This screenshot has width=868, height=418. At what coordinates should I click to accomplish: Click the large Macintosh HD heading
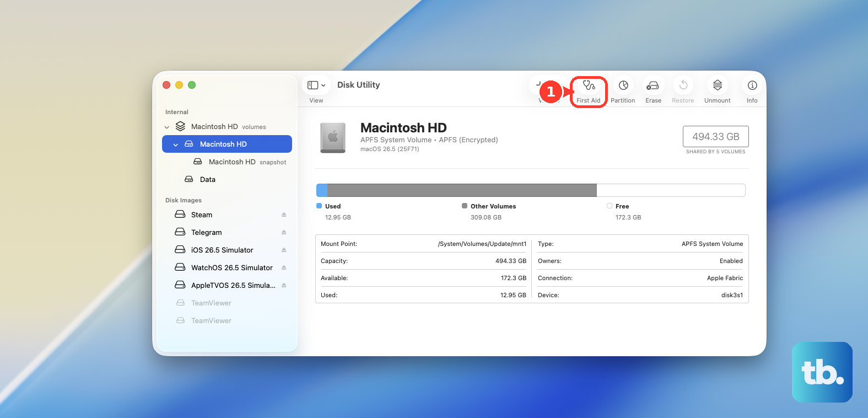(x=403, y=128)
